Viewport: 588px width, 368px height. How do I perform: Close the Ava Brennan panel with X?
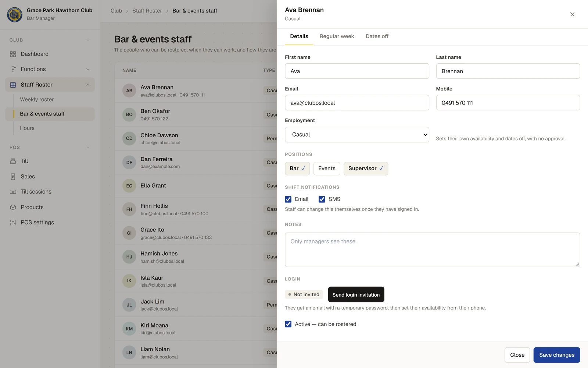572,14
